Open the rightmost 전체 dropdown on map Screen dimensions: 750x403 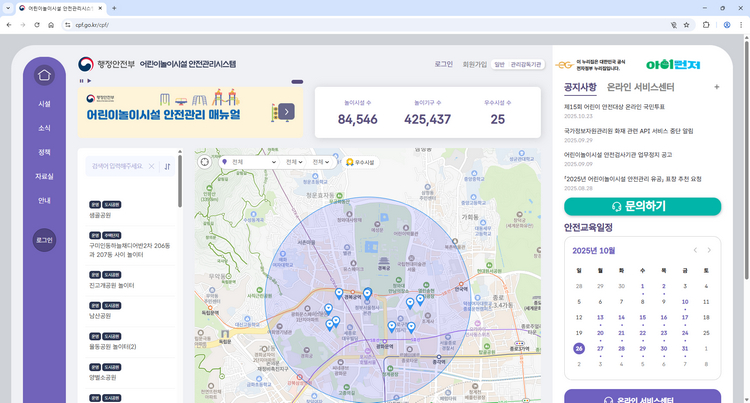tap(322, 161)
